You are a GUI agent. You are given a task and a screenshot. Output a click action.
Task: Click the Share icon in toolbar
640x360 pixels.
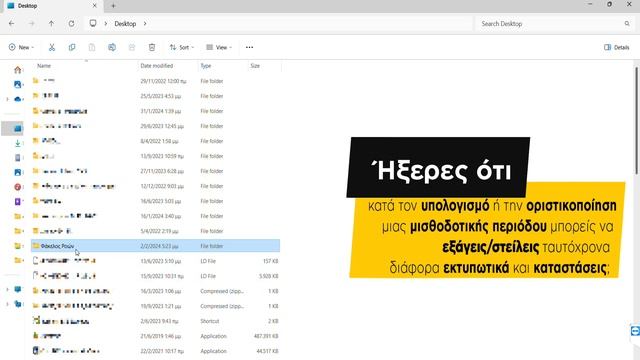(132, 47)
